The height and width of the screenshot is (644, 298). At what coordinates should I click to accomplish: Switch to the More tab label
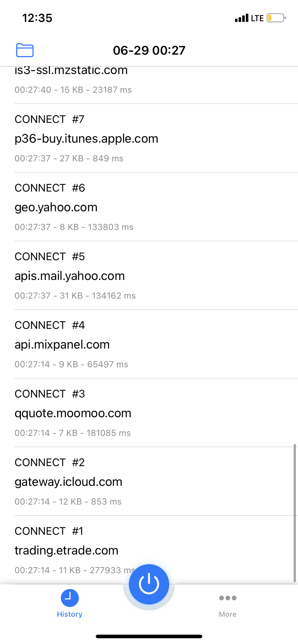pos(228,614)
